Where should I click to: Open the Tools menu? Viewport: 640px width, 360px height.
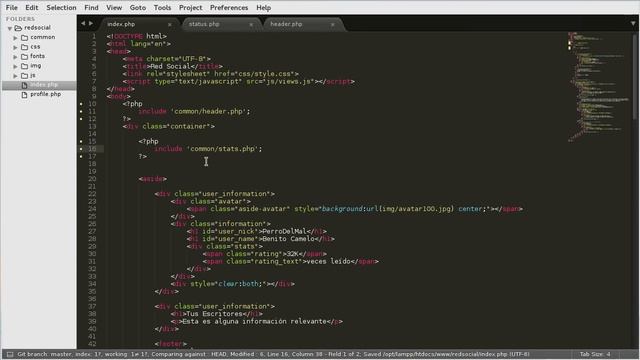point(162,7)
